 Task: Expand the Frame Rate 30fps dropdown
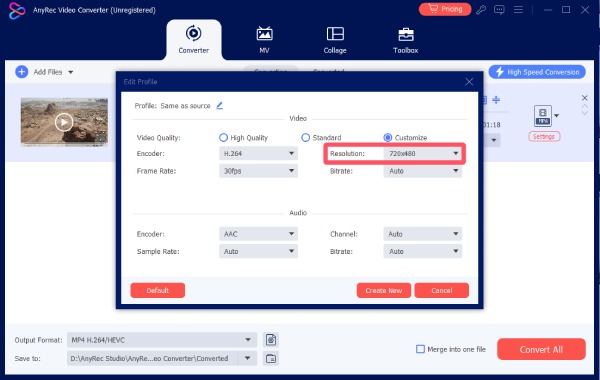tap(258, 171)
